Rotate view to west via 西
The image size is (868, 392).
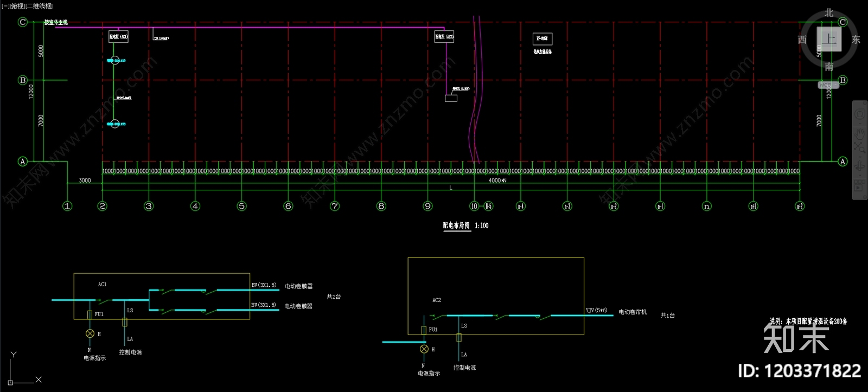802,40
